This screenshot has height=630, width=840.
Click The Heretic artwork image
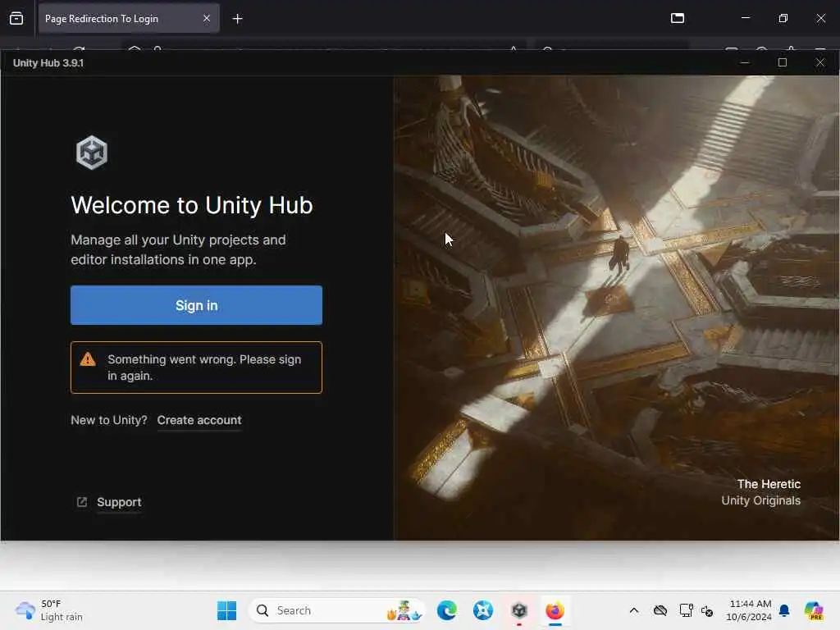(x=616, y=308)
